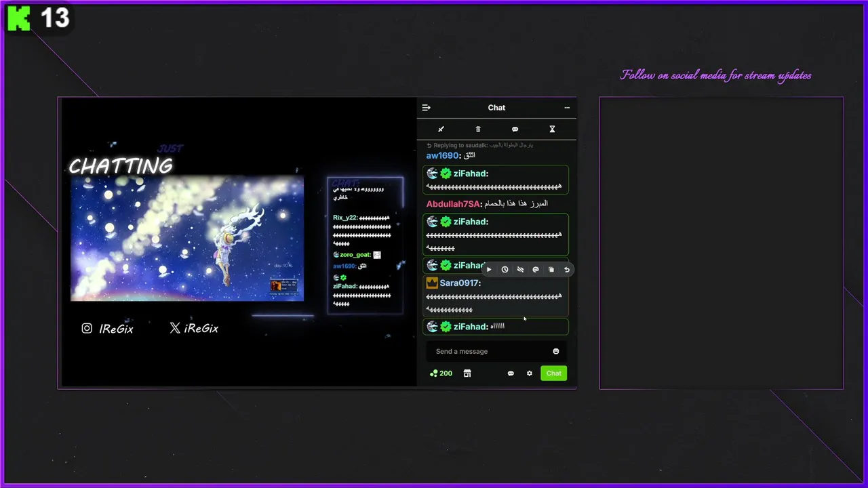The height and width of the screenshot is (488, 868).
Task: Click the hourglass slow-mode icon
Action: click(552, 129)
